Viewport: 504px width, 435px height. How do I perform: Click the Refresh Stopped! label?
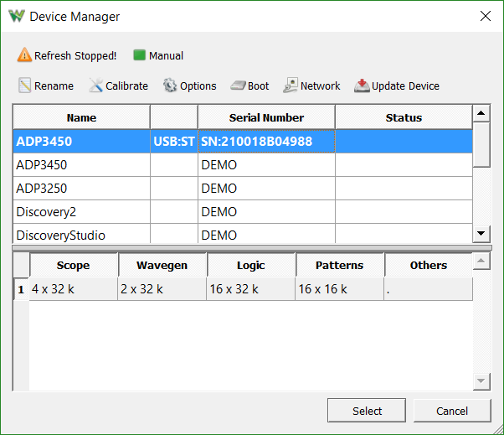(x=75, y=55)
